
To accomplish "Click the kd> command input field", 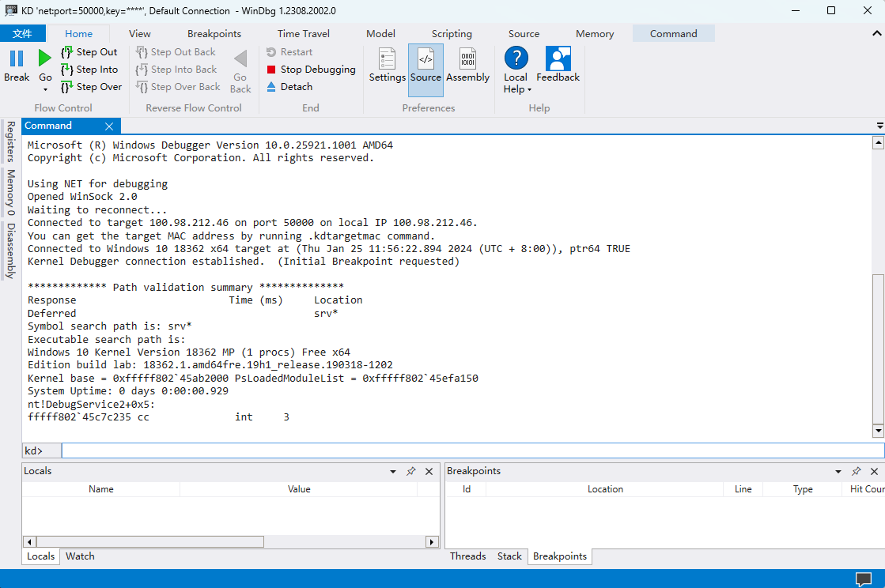I will point(472,450).
